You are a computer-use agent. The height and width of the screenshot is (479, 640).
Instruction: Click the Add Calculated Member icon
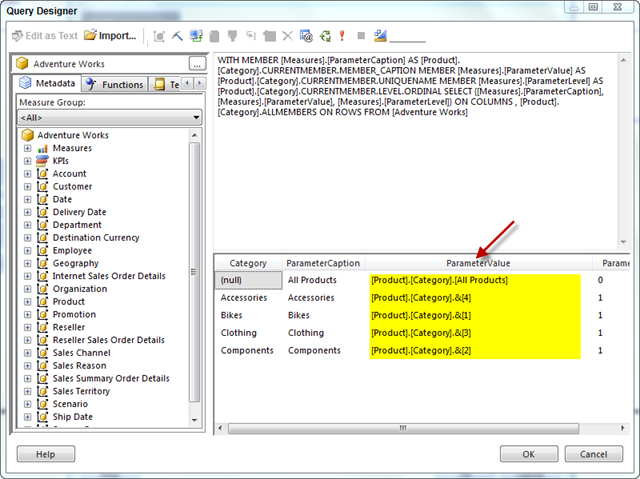tap(214, 36)
